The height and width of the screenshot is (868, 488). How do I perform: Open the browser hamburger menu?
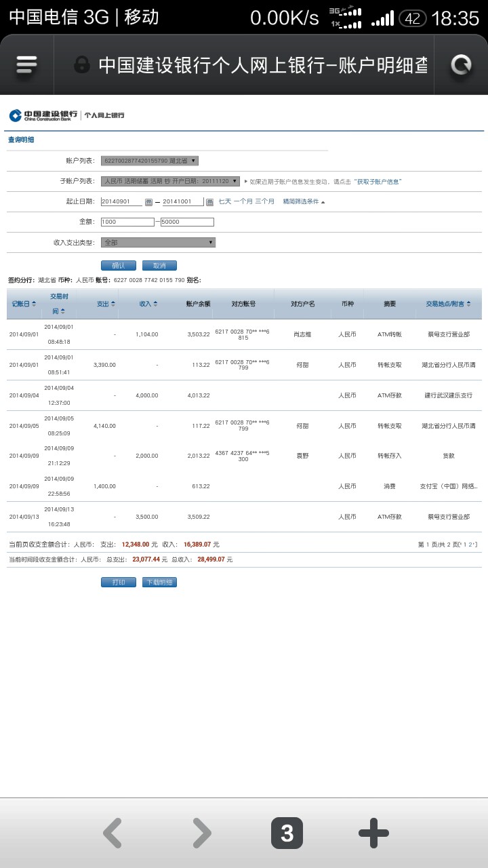[x=26, y=65]
